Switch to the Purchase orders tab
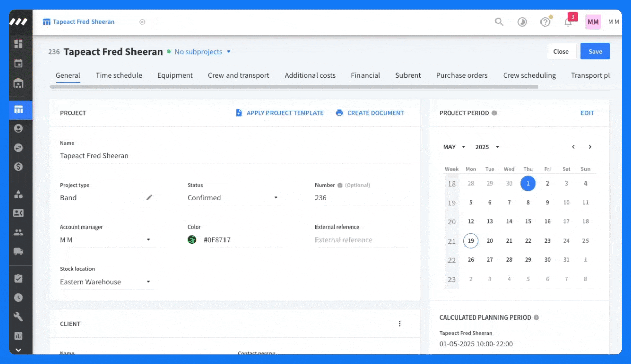Viewport: 631px width, 364px height. click(x=462, y=75)
